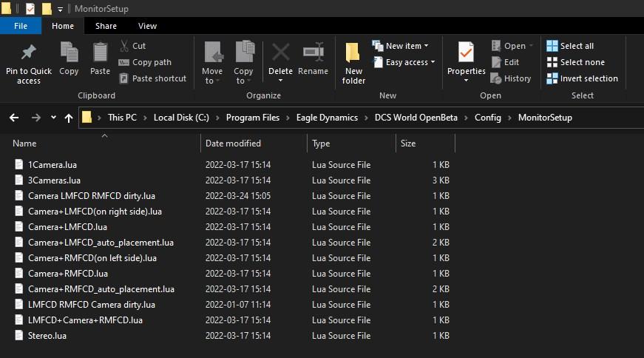Select the file Camera+LMFCD.lua
The height and width of the screenshot is (358, 644).
tap(67, 227)
